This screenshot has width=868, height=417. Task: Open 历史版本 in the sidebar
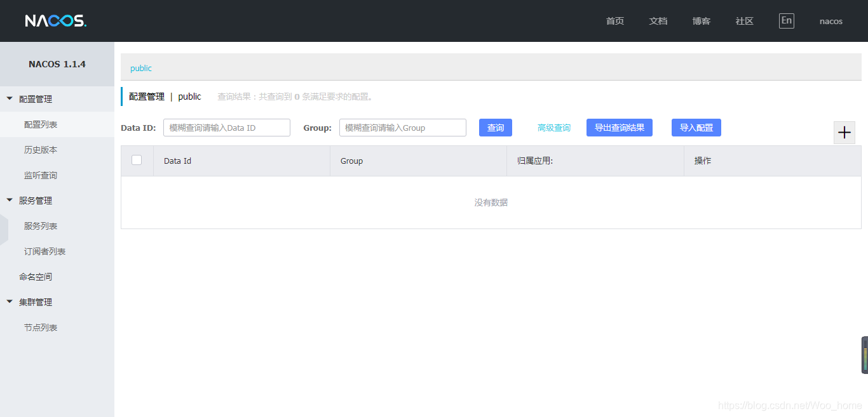[40, 149]
